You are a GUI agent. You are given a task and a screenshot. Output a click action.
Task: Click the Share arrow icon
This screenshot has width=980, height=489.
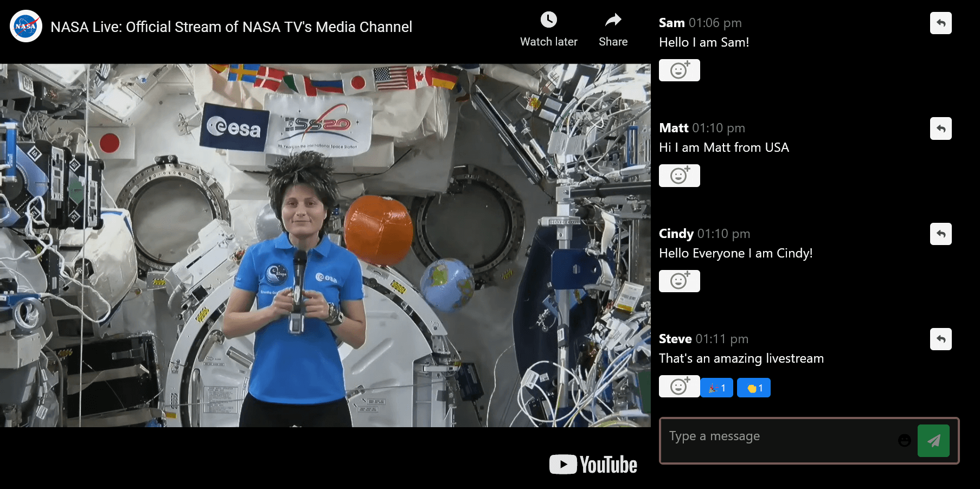pyautogui.click(x=613, y=20)
